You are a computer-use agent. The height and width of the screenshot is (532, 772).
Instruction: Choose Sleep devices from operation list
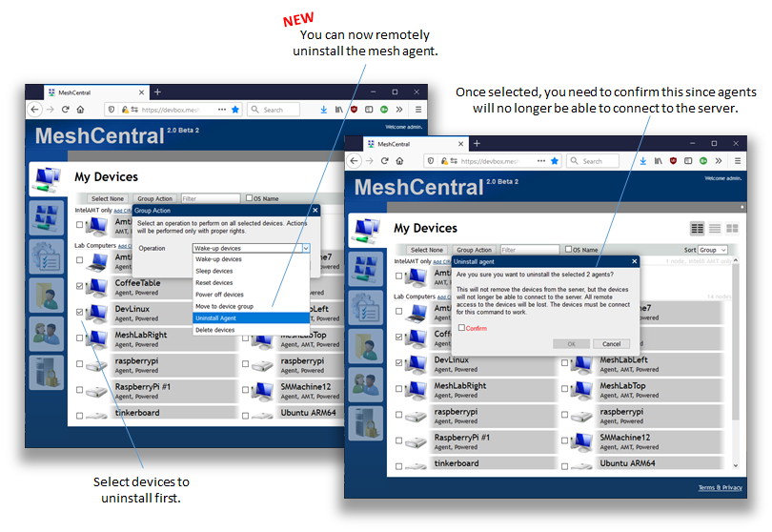pos(251,271)
